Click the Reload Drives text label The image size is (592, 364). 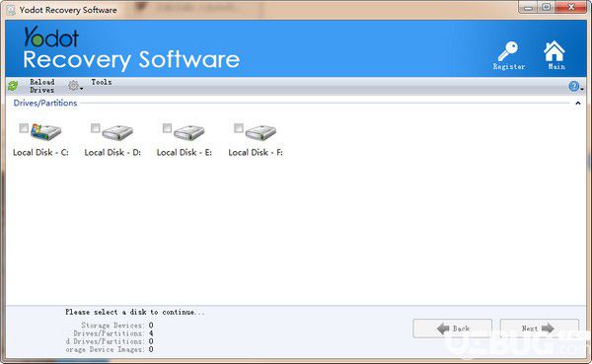click(41, 86)
